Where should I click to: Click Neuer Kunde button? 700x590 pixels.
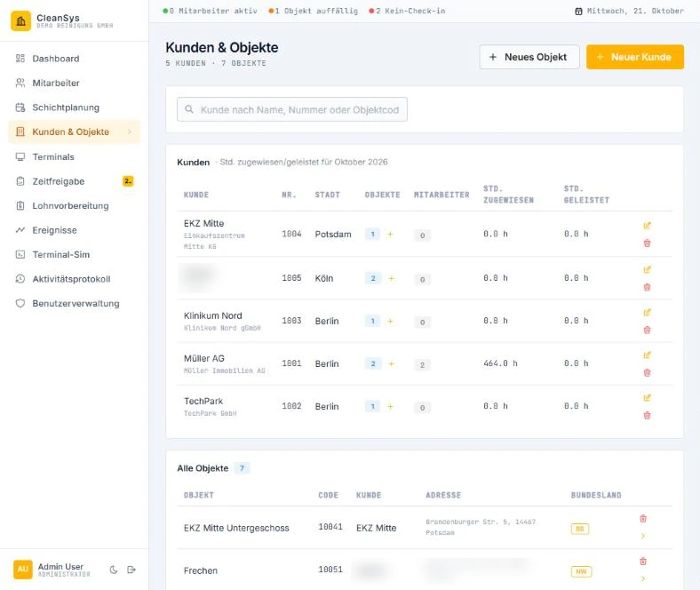[635, 57]
